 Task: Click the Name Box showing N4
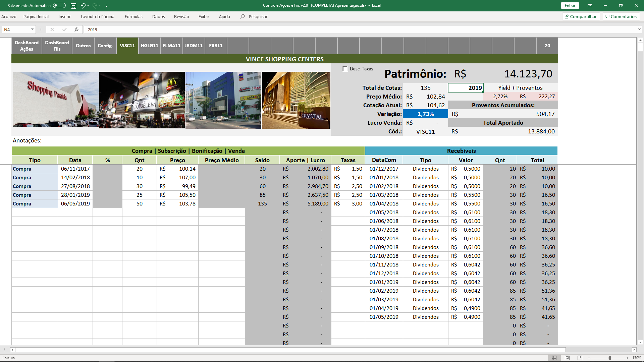pyautogui.click(x=16, y=29)
